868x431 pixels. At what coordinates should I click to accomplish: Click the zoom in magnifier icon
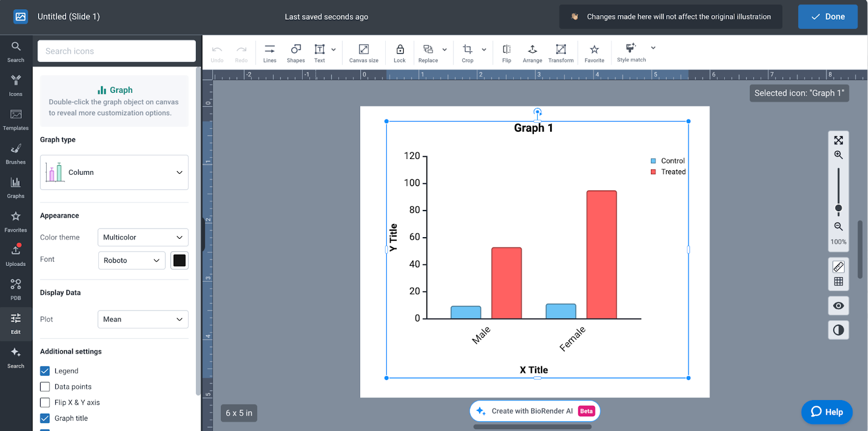(838, 155)
